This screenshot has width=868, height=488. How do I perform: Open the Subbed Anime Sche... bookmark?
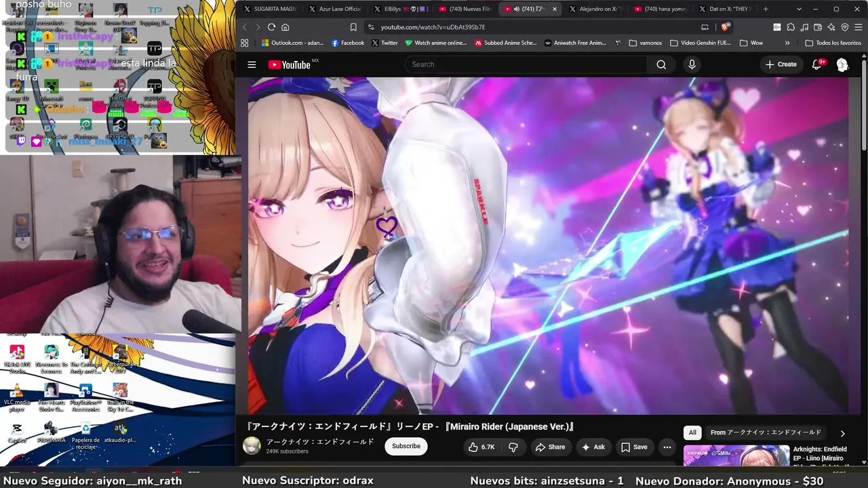(x=506, y=43)
